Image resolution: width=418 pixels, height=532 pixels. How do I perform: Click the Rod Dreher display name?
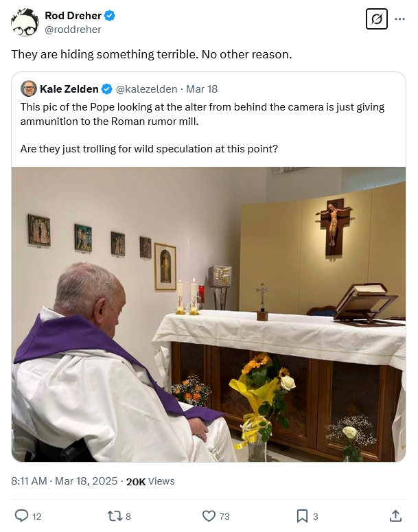tap(71, 15)
